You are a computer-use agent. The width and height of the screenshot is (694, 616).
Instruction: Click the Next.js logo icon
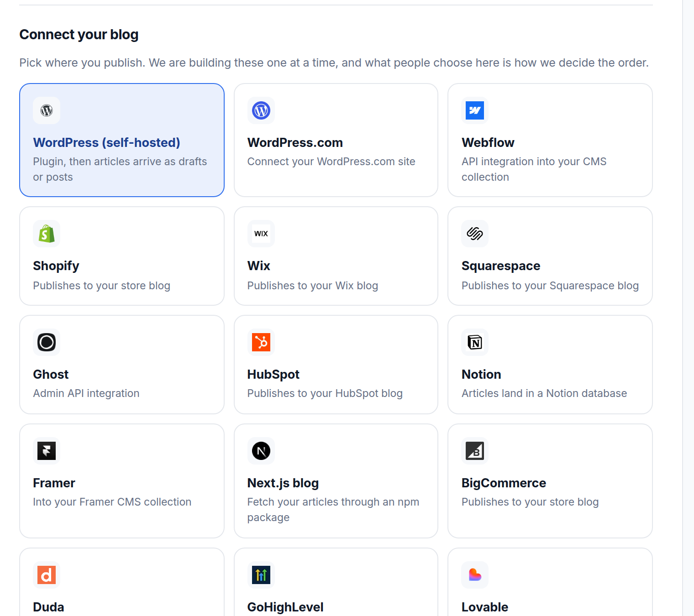coord(261,451)
